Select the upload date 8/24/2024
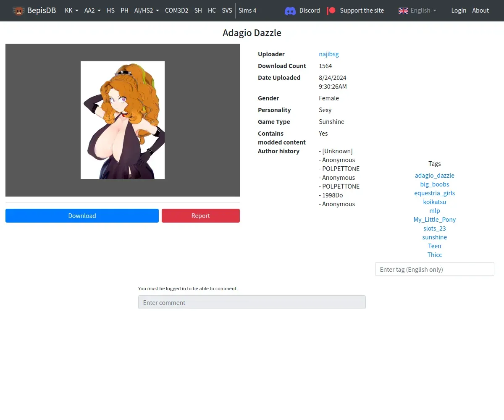The width and height of the screenshot is (504, 420). [333, 78]
